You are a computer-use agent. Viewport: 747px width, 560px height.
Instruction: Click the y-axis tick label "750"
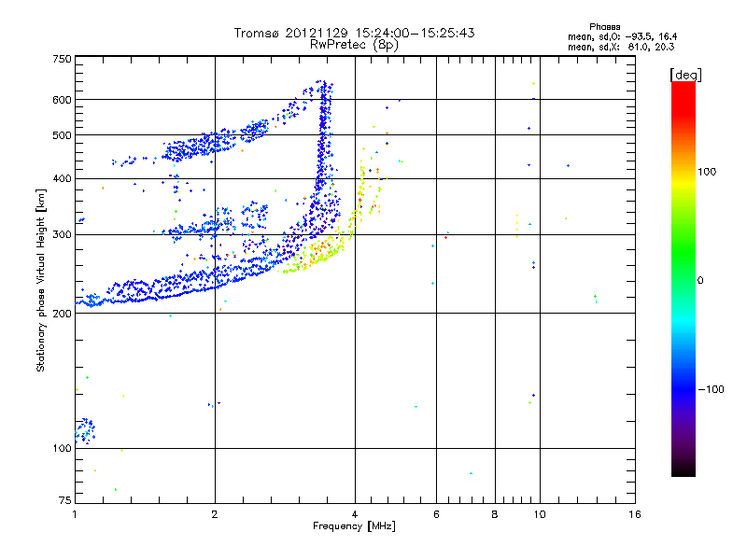coord(62,59)
